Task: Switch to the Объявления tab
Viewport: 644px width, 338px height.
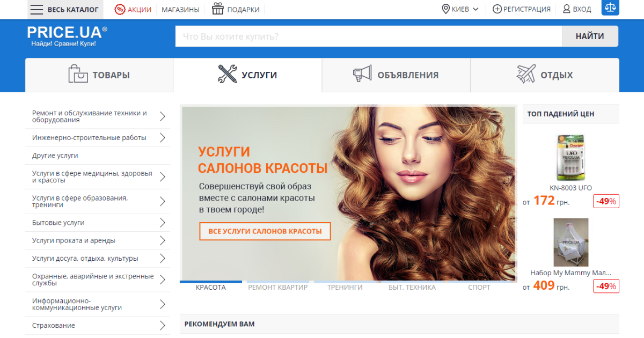Action: (396, 75)
